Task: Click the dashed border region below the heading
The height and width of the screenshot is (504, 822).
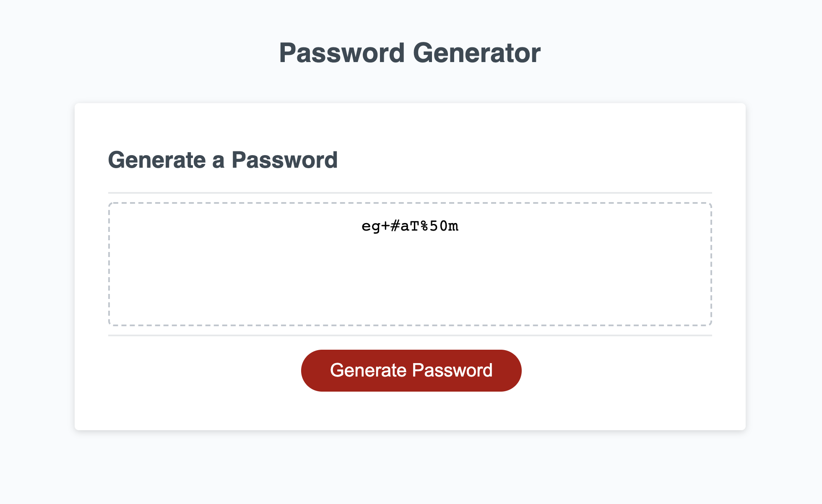Action: [410, 263]
